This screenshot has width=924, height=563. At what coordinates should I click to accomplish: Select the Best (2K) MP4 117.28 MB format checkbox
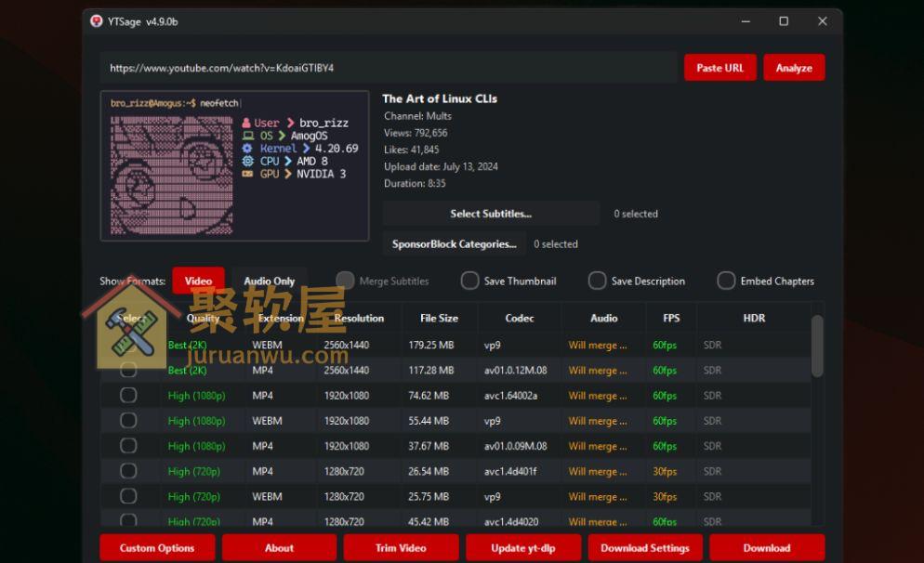128,370
